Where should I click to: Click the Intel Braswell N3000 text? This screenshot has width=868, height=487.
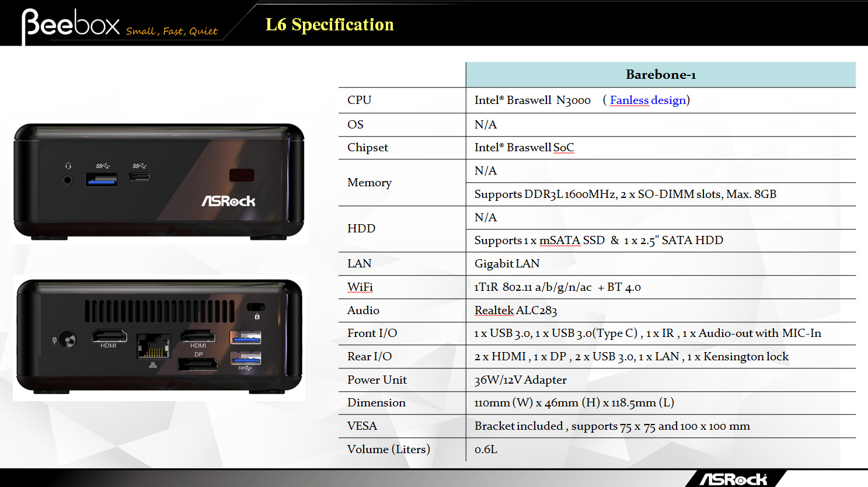pyautogui.click(x=532, y=100)
